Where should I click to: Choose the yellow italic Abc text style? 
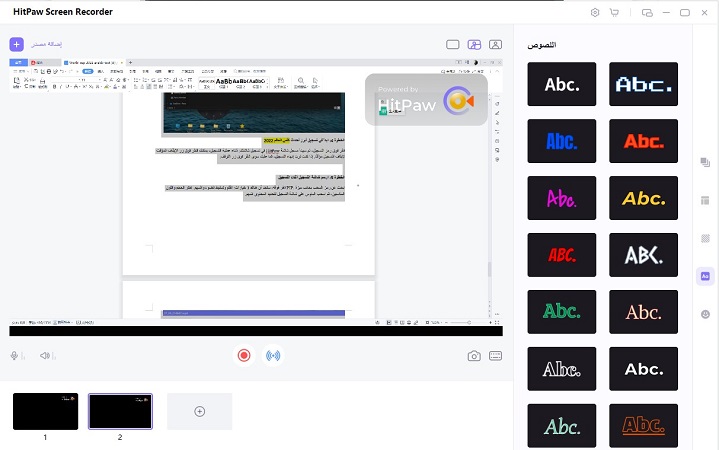click(643, 198)
